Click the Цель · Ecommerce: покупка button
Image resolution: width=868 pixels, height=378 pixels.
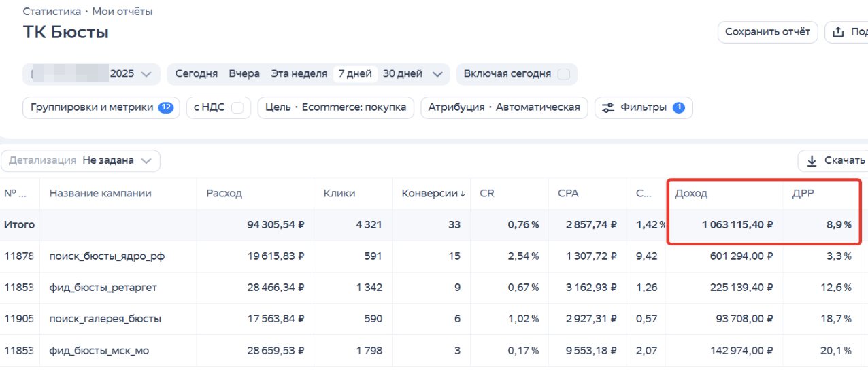click(335, 107)
